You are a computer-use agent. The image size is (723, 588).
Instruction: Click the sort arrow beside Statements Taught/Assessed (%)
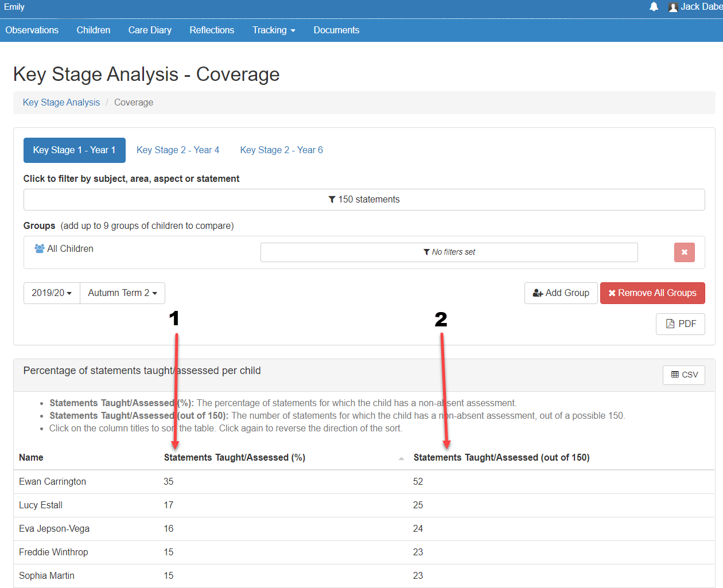pyautogui.click(x=401, y=458)
